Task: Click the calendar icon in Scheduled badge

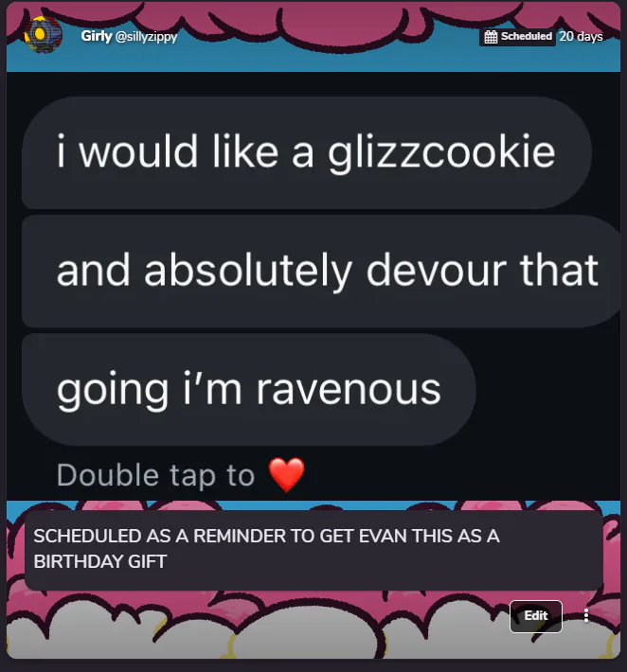Action: point(491,37)
